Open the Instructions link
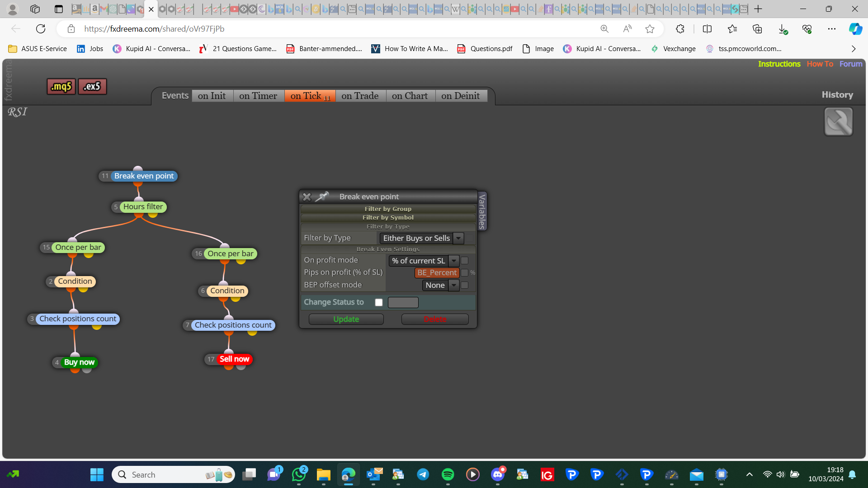Screen dimensions: 868x488 click(x=779, y=64)
